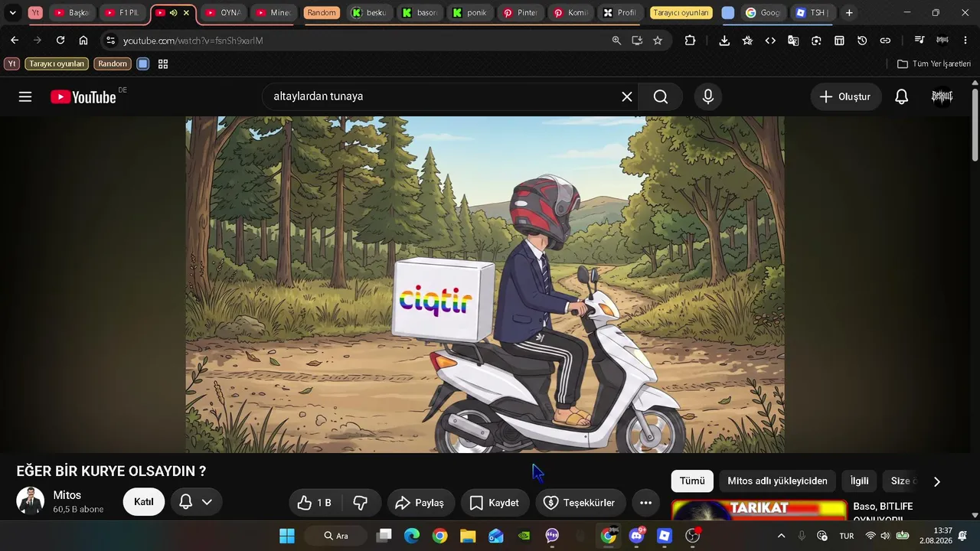Open Microsoft Edge from the taskbar
The image size is (980, 551).
click(x=412, y=536)
